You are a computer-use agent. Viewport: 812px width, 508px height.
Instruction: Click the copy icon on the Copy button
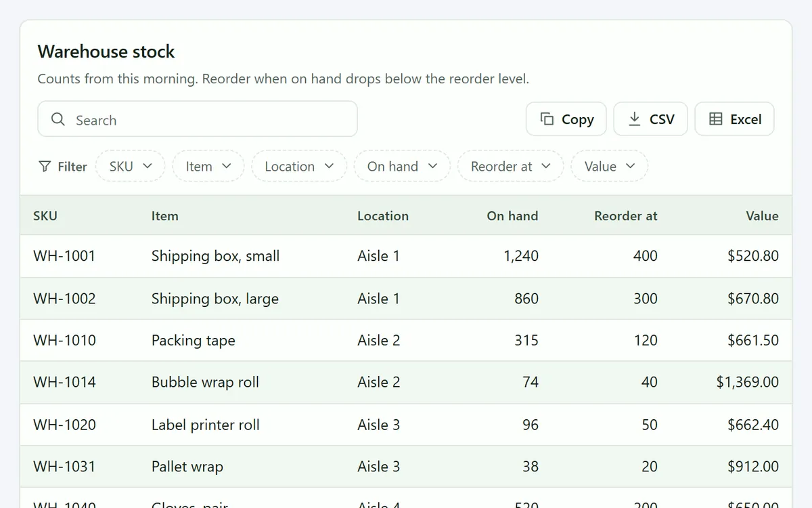547,119
